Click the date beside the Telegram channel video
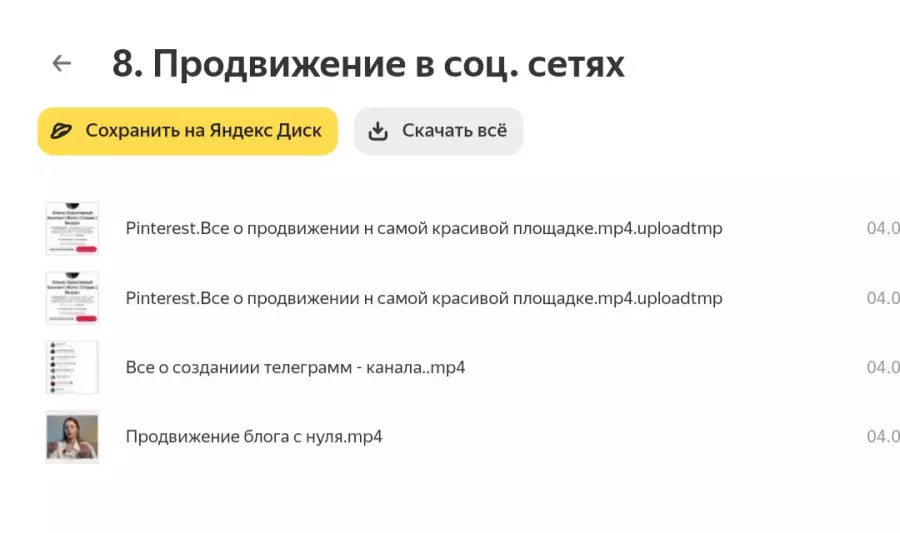900x533 pixels. point(883,367)
